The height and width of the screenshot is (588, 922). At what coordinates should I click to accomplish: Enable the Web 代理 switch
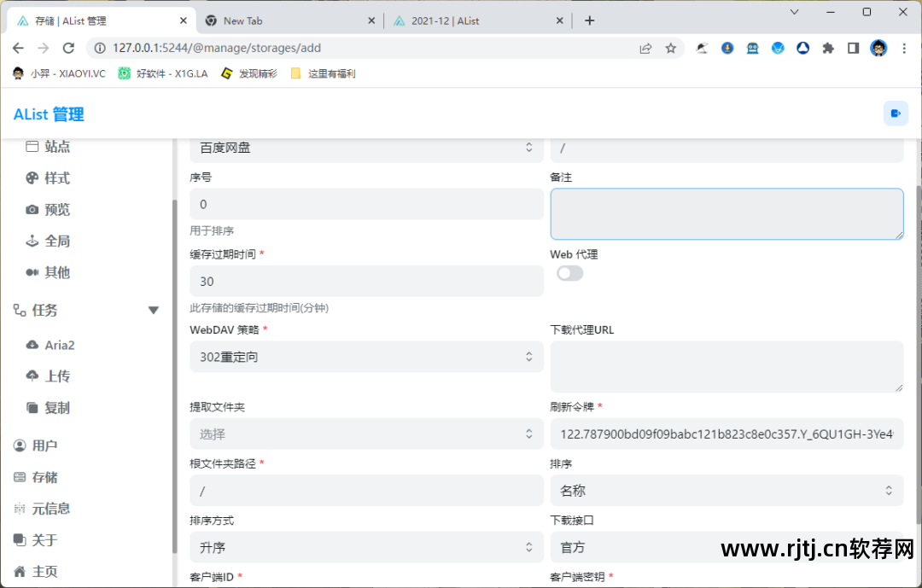click(569, 272)
